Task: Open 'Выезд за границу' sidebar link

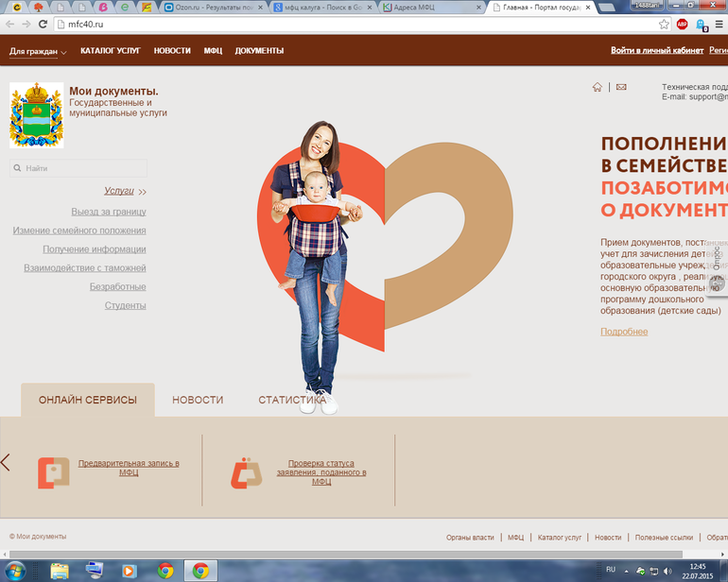Action: [x=108, y=212]
